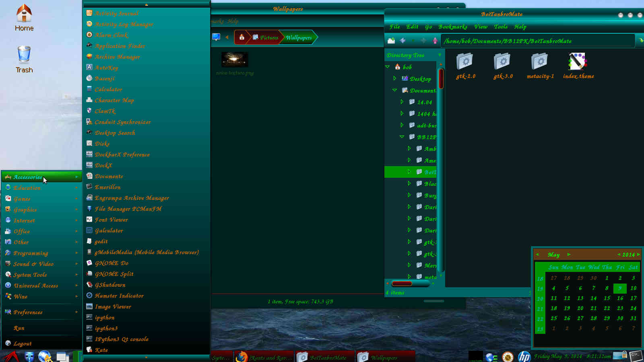Screen dimensions: 644x362
Task: Open DockbarX Preference
Action: click(147, 154)
